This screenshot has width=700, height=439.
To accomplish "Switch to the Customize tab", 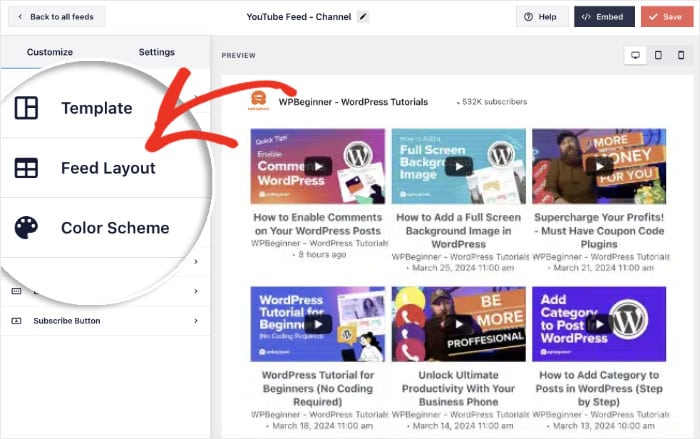I will pyautogui.click(x=50, y=52).
